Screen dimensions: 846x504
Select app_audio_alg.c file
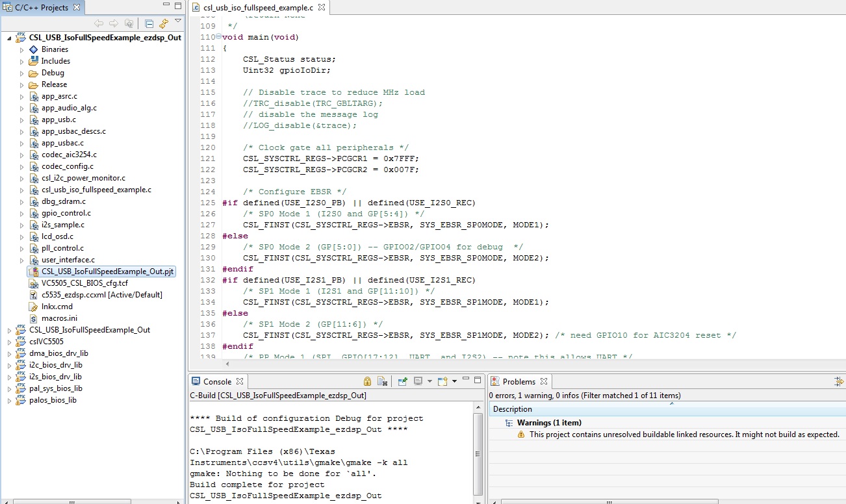[x=69, y=108]
